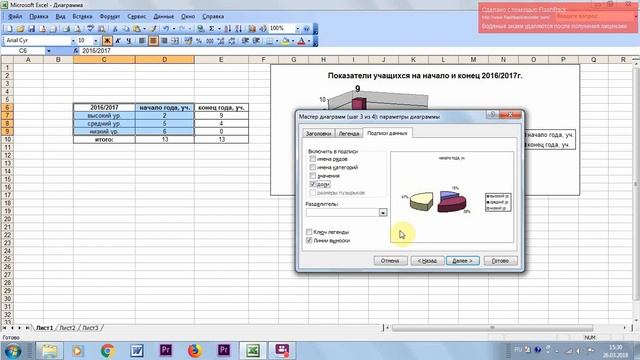Open the zoom 100% dropdown
Viewport: 640px width, 360px height.
tap(297, 29)
